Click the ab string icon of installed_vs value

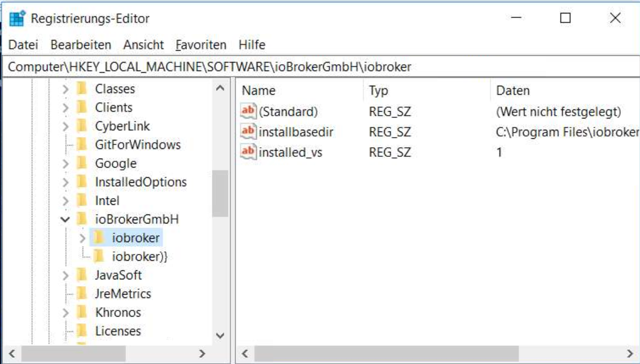pyautogui.click(x=248, y=152)
